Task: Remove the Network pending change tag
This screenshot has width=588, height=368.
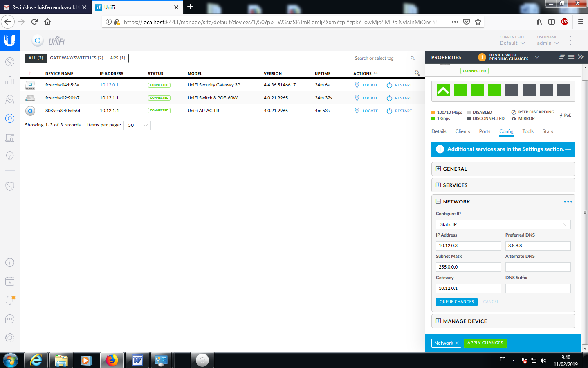Action: [457, 343]
